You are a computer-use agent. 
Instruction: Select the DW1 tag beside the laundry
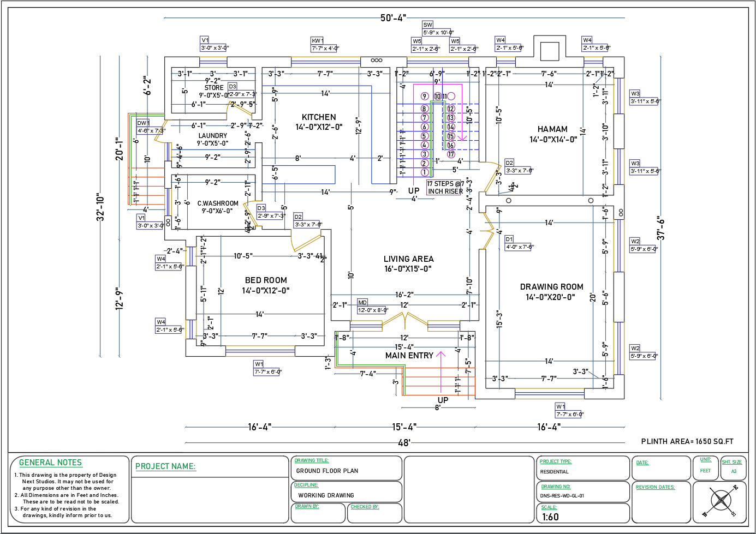click(x=143, y=123)
